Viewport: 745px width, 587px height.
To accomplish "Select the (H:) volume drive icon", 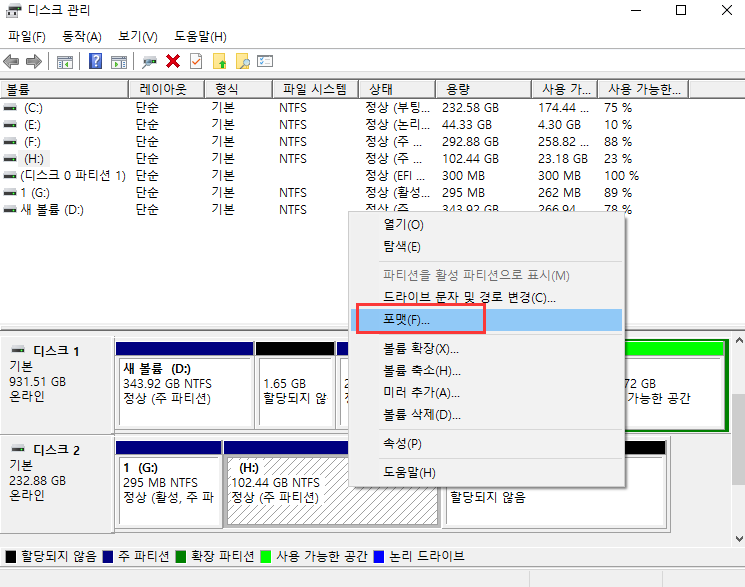I will (x=10, y=159).
